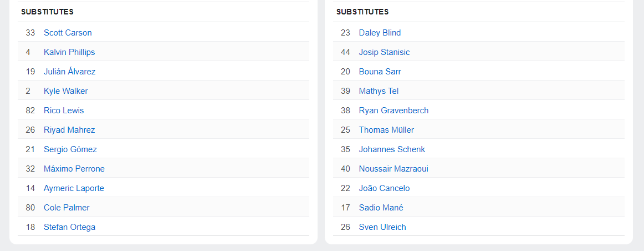Open the Sergio Gómez link
Image resolution: width=644 pixels, height=251 pixels.
point(70,149)
